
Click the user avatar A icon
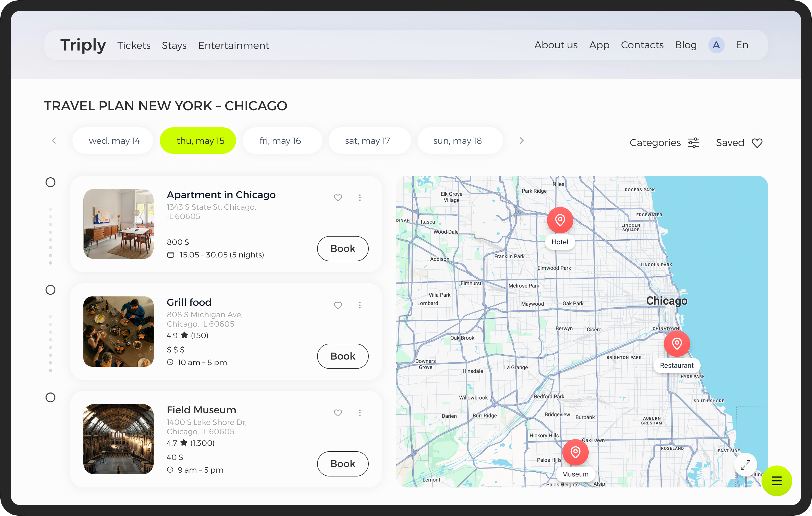(716, 45)
